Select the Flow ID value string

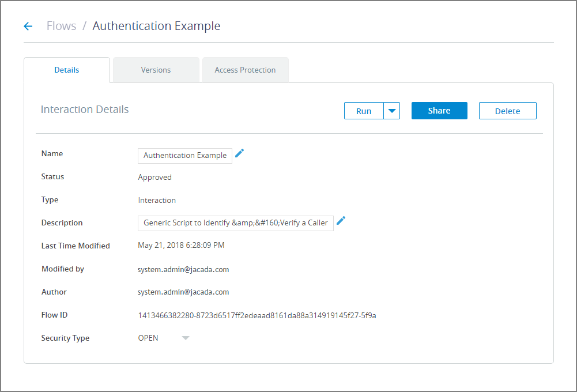pos(257,315)
